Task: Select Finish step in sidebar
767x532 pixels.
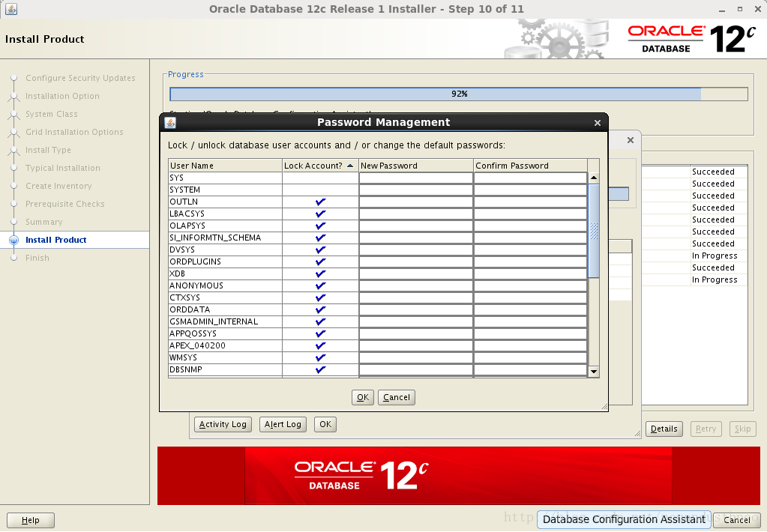Action: click(37, 259)
